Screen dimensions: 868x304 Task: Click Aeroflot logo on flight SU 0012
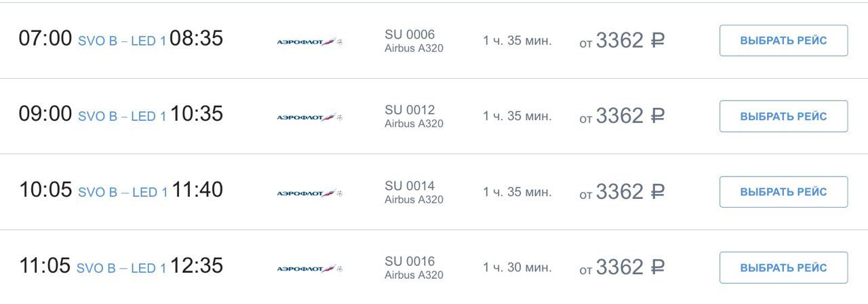point(310,117)
